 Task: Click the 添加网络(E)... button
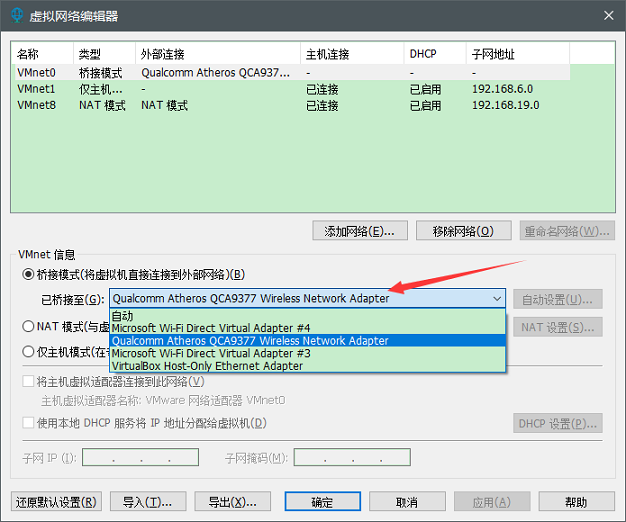click(360, 231)
